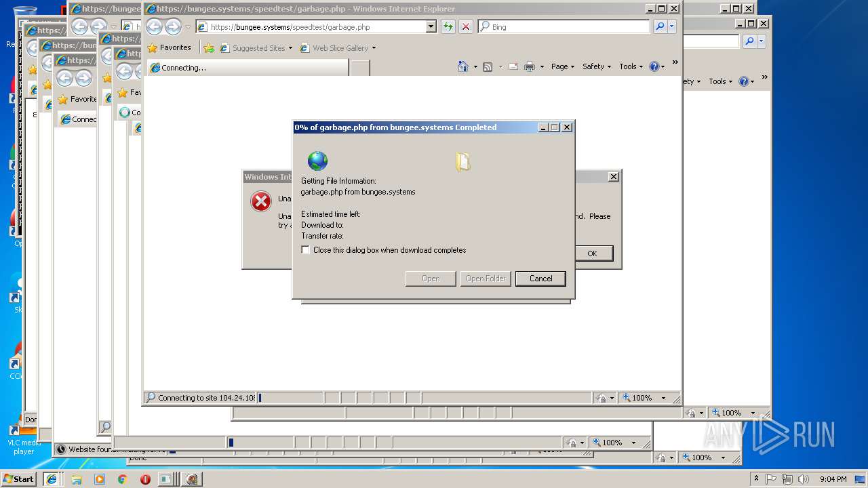Expand the address bar URL history dropdown
Image resolution: width=868 pixels, height=488 pixels.
coord(431,27)
